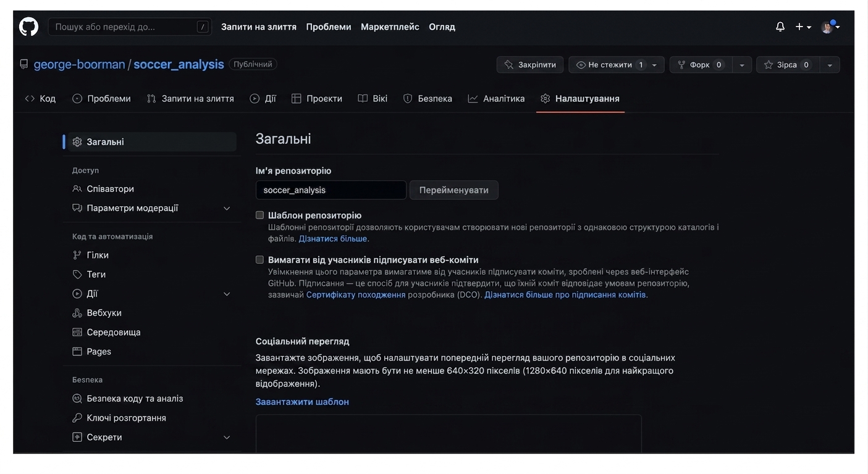Screen dimensions: 868x474
Task: Focus the search or jump-to field
Action: (x=130, y=27)
